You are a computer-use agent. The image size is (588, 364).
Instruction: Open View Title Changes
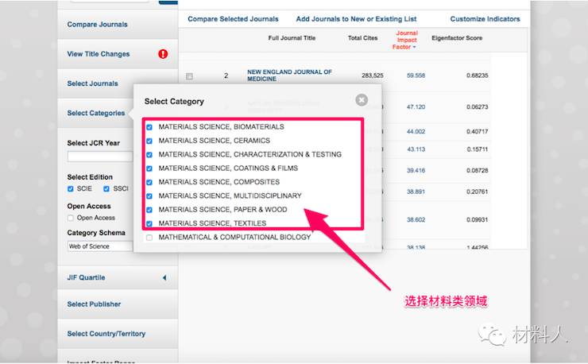point(99,54)
